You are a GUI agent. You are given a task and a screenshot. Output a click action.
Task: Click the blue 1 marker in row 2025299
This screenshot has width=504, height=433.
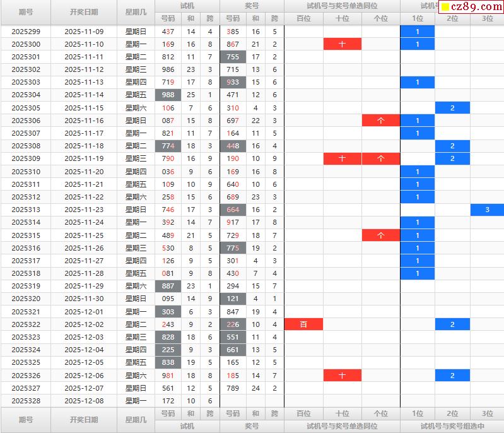pos(418,32)
